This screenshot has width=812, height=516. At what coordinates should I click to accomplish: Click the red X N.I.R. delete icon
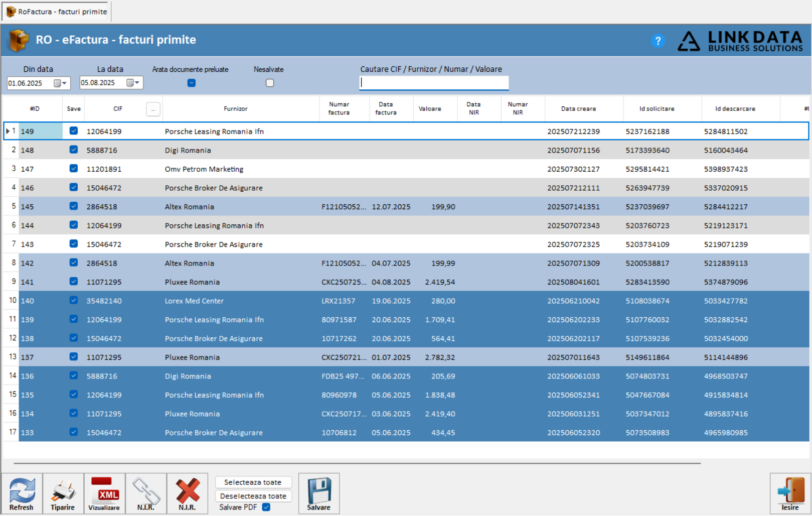click(x=187, y=493)
